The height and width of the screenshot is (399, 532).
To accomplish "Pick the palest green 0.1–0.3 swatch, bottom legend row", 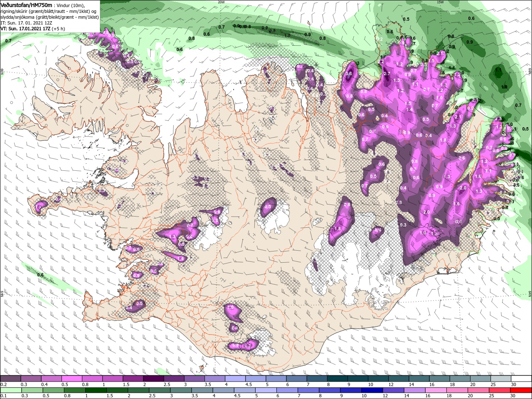I will coord(10,390).
